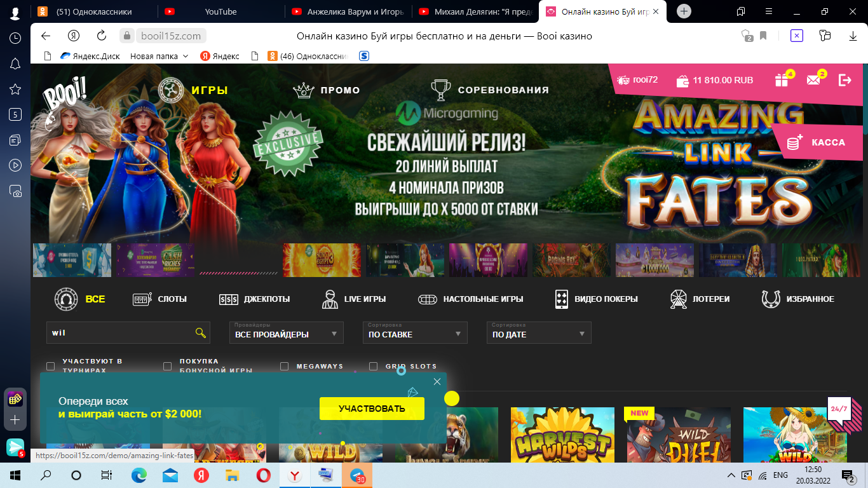Enable the Grid Slots filter checkbox
Screen dimensions: 868x488
pos(374,366)
